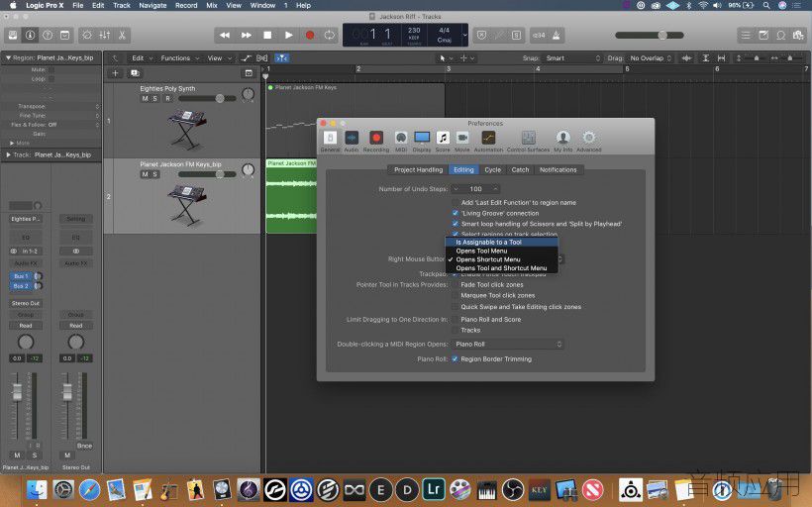This screenshot has width=812, height=507.
Task: Uncheck Smart loop handling of Scissors checkbox
Action: pyautogui.click(x=456, y=224)
